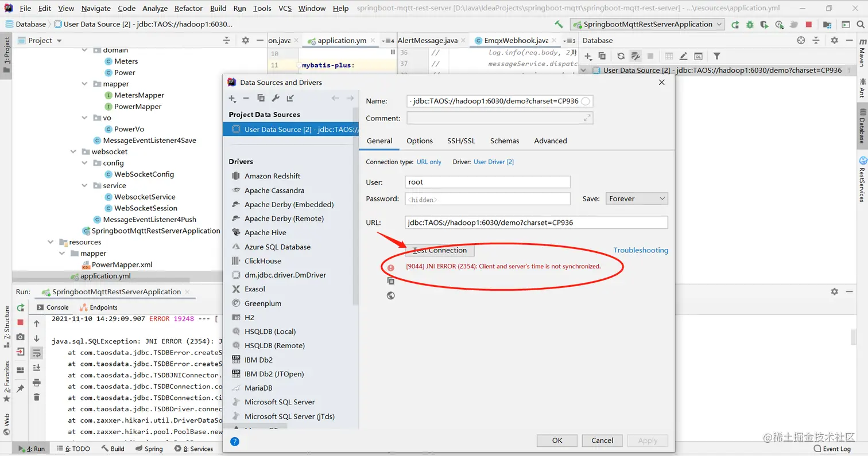Collapse the resources folder in Project tree

pos(51,242)
